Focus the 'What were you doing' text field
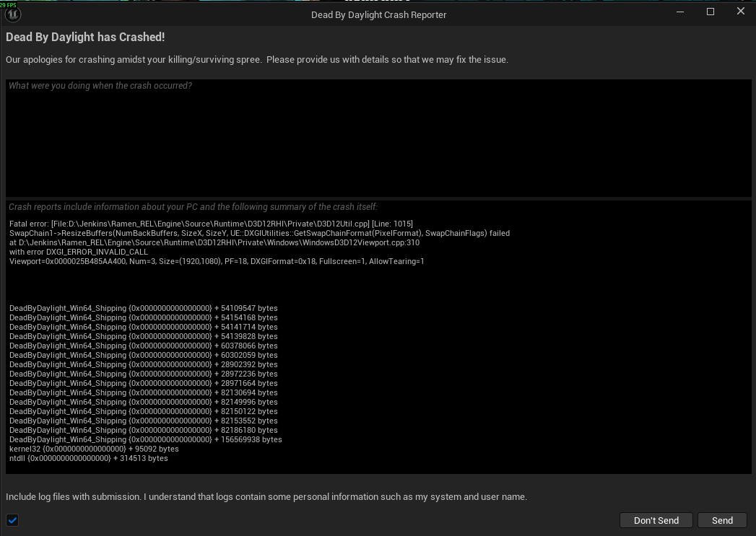 [378, 138]
